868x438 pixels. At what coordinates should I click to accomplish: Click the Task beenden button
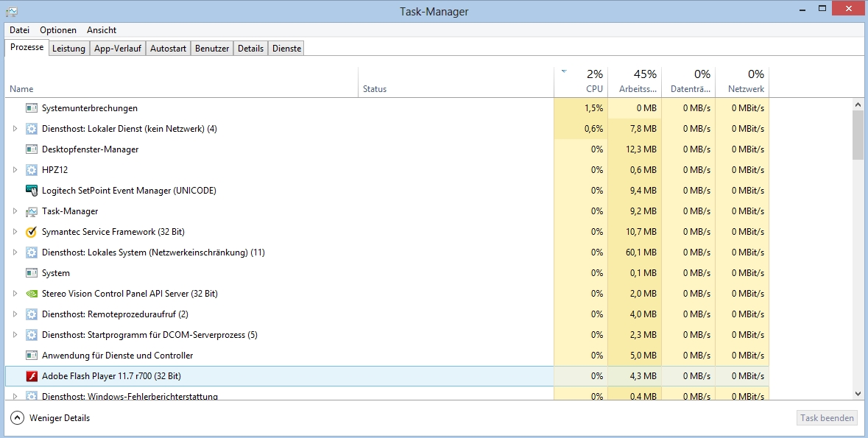(827, 418)
